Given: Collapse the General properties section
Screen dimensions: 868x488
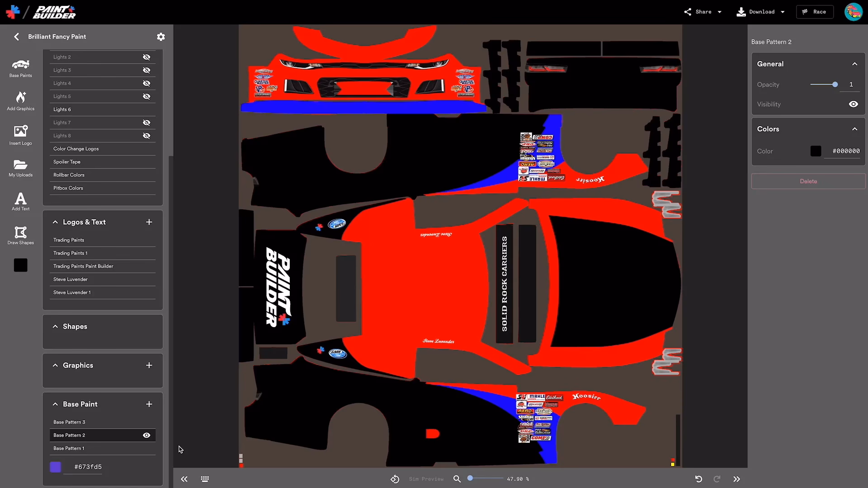Looking at the screenshot, I should tap(854, 64).
